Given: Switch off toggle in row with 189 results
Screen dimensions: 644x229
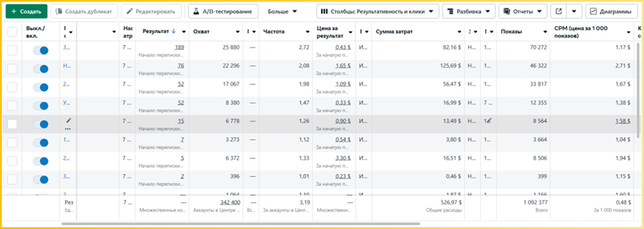Looking at the screenshot, I should (41, 51).
